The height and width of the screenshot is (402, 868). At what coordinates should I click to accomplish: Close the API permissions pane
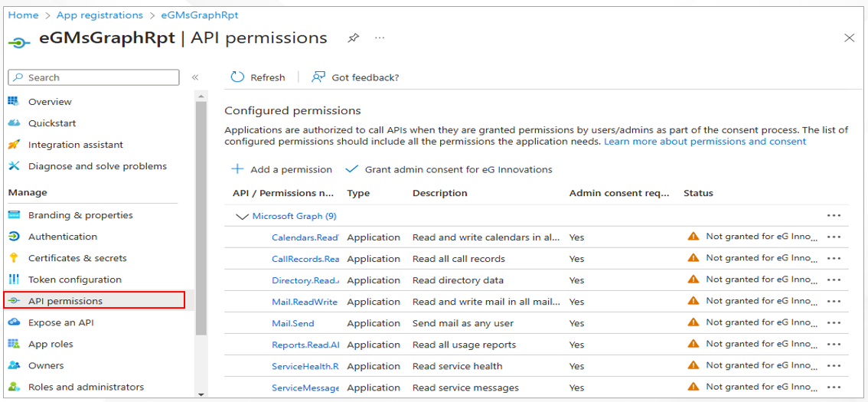click(849, 38)
